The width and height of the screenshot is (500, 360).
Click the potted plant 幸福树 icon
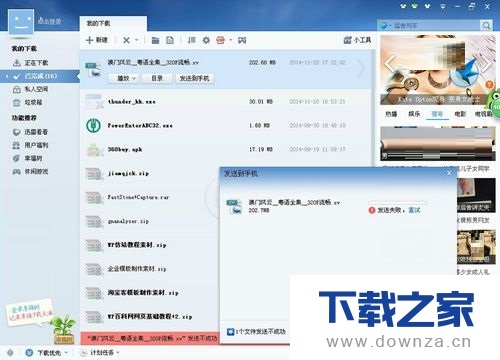(63, 329)
